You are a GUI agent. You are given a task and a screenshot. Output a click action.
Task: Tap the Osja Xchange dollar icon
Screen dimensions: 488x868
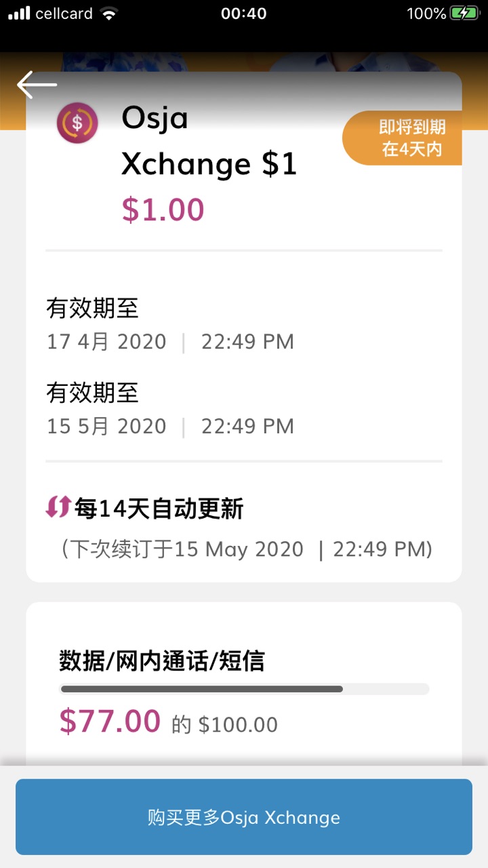click(x=77, y=123)
